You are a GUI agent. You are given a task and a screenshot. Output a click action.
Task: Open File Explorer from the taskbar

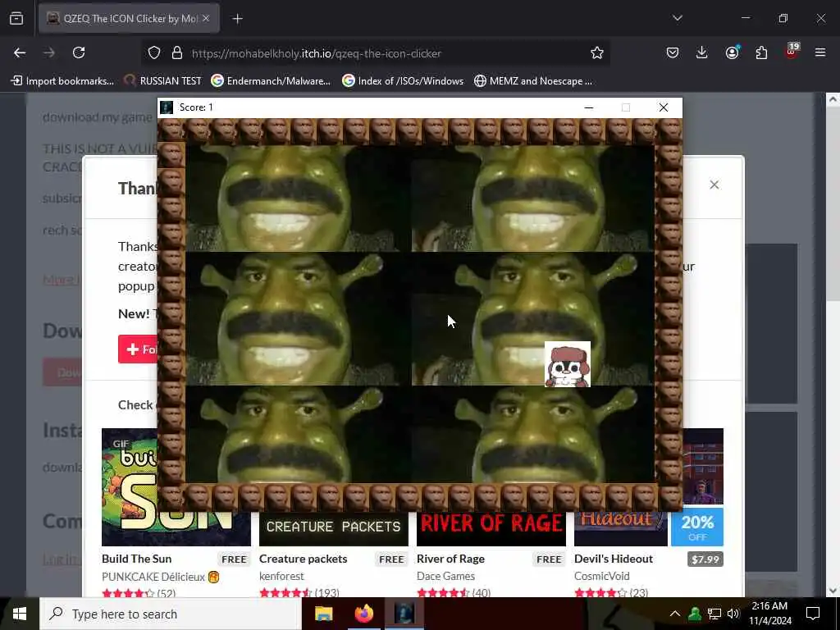coord(323,614)
